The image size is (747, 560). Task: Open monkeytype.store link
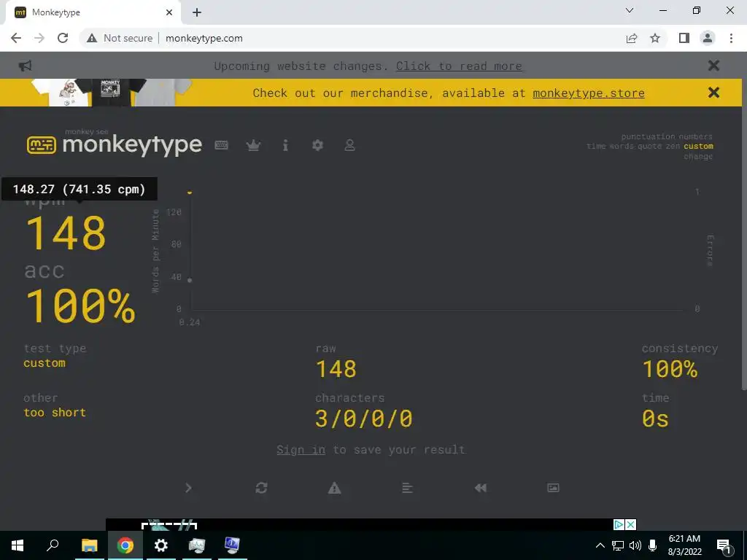pyautogui.click(x=589, y=93)
